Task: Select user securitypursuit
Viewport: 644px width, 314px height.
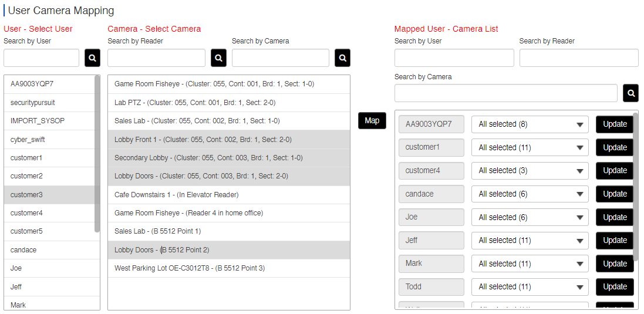Action: 49,103
